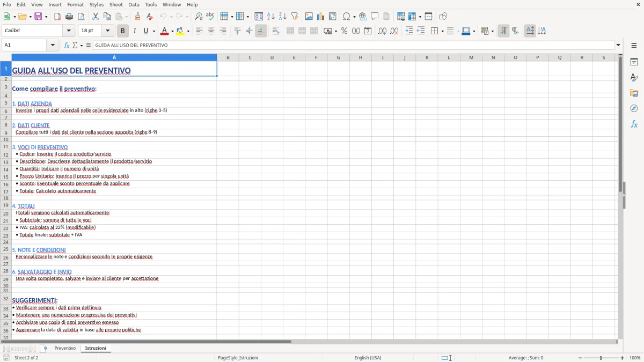Image resolution: width=644 pixels, height=362 pixels.
Task: Sort the data ascending
Action: pos(270,16)
